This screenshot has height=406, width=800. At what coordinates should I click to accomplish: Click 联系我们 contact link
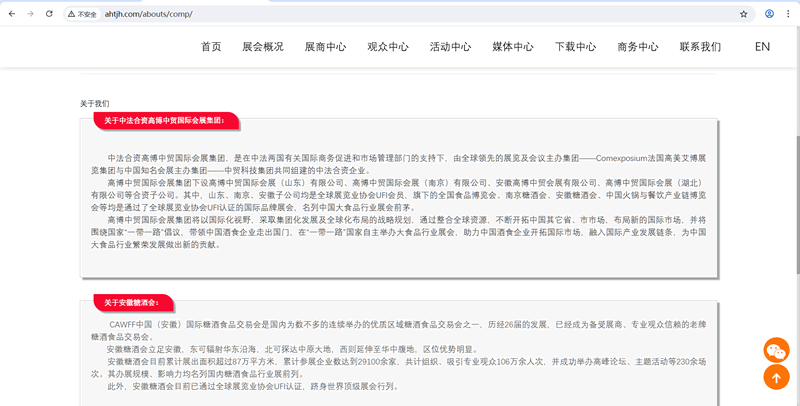tap(700, 47)
